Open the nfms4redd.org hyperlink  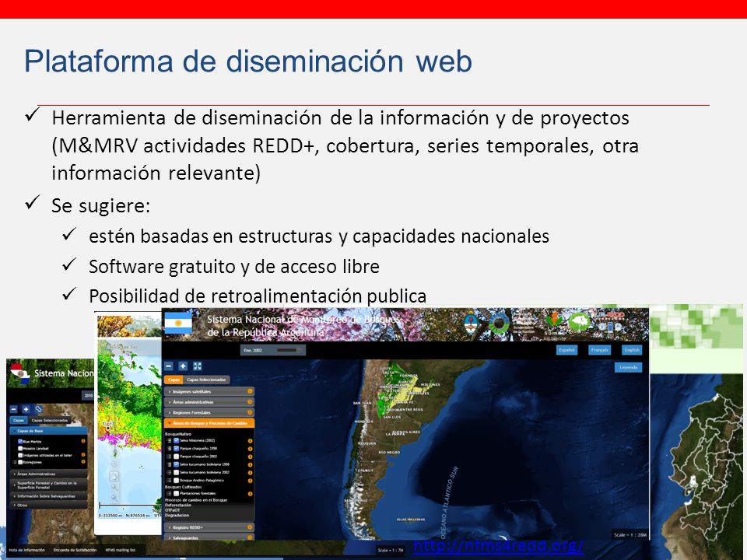[498, 545]
